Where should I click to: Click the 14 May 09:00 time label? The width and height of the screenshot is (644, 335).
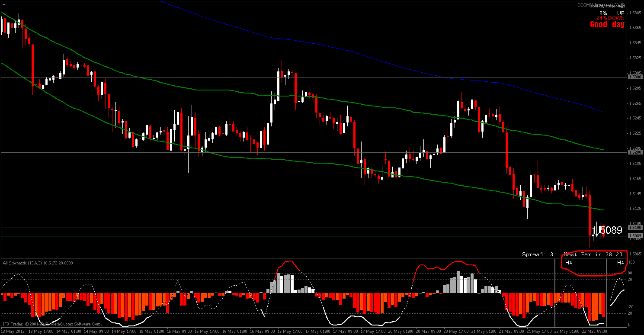point(97,331)
